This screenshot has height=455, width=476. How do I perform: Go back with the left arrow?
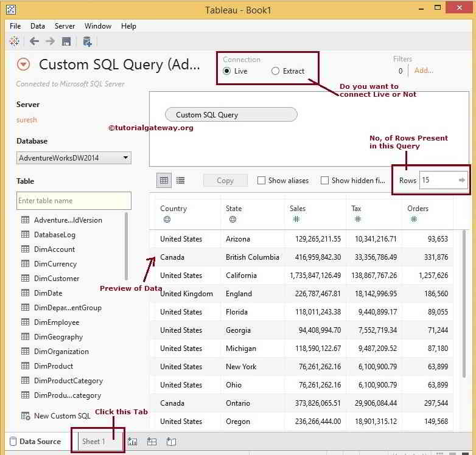[34, 41]
